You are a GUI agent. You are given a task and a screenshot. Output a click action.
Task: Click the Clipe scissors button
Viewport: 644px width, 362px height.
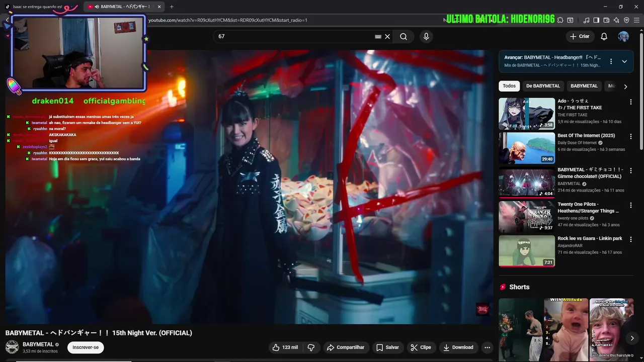coord(421,347)
